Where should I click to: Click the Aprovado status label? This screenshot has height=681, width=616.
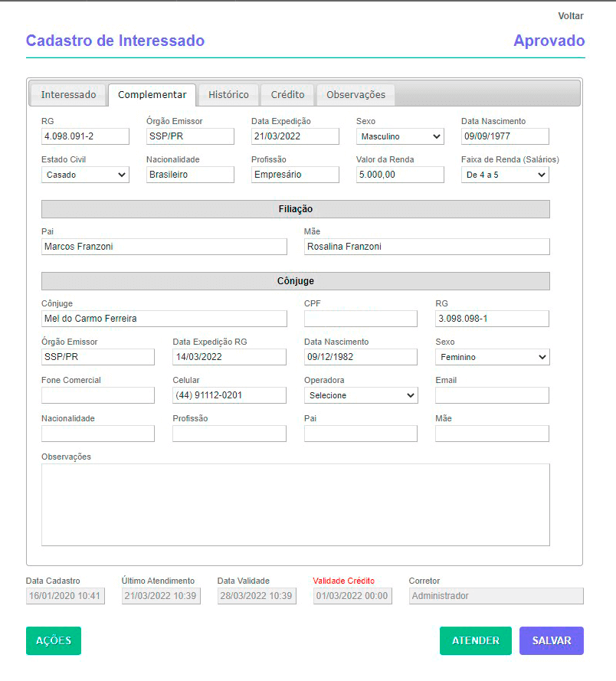[x=549, y=41]
